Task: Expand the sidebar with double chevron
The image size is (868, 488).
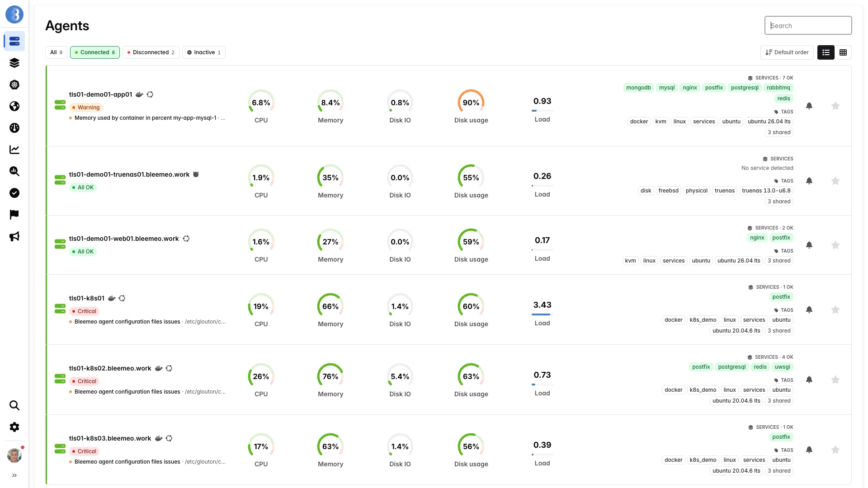Action: click(x=14, y=475)
